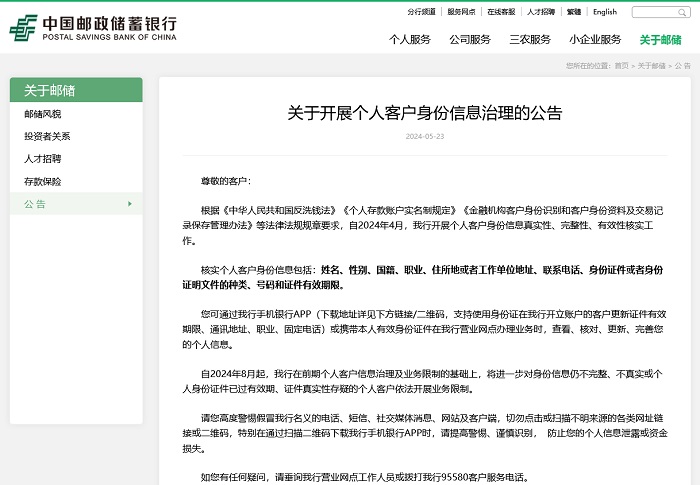Click the search magnifier icon
This screenshot has height=485, width=700.
point(682,13)
